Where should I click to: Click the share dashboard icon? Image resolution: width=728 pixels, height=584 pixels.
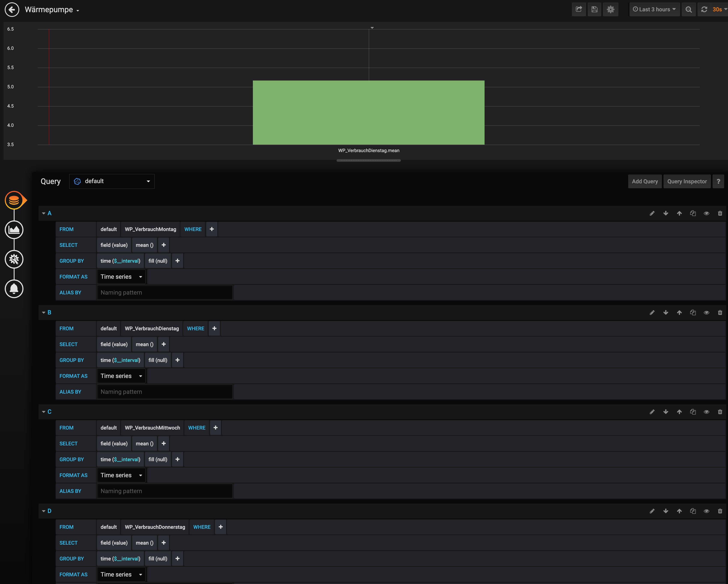click(x=579, y=9)
